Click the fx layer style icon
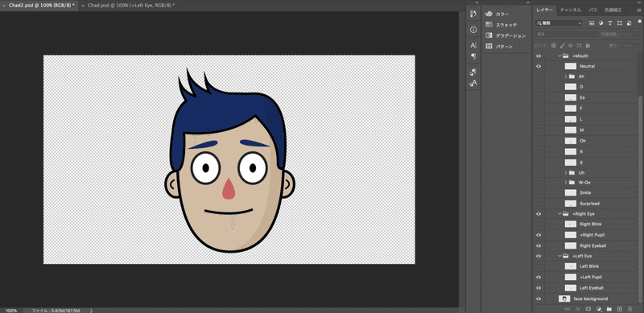Viewport: 644px width, 313px height. coord(578,309)
